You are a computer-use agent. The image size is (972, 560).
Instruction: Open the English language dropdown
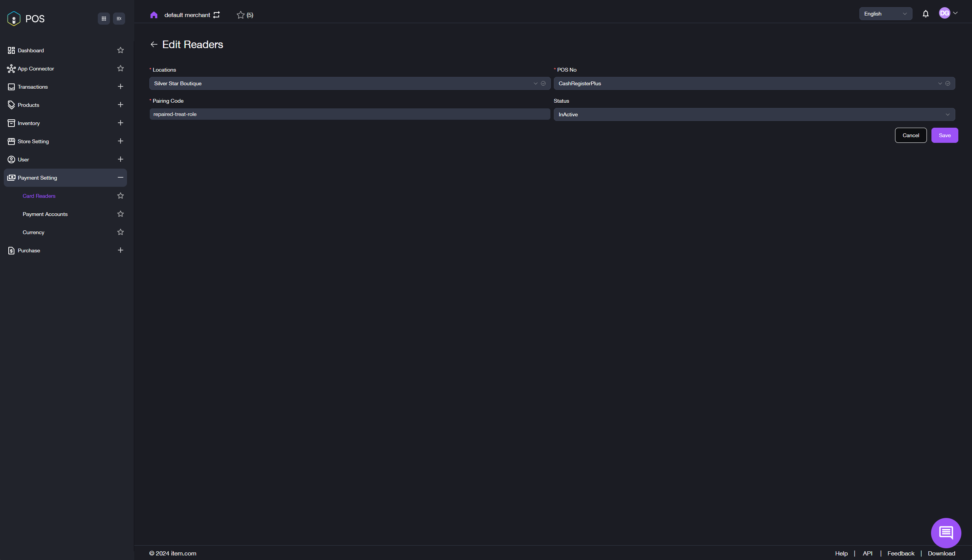[885, 14]
